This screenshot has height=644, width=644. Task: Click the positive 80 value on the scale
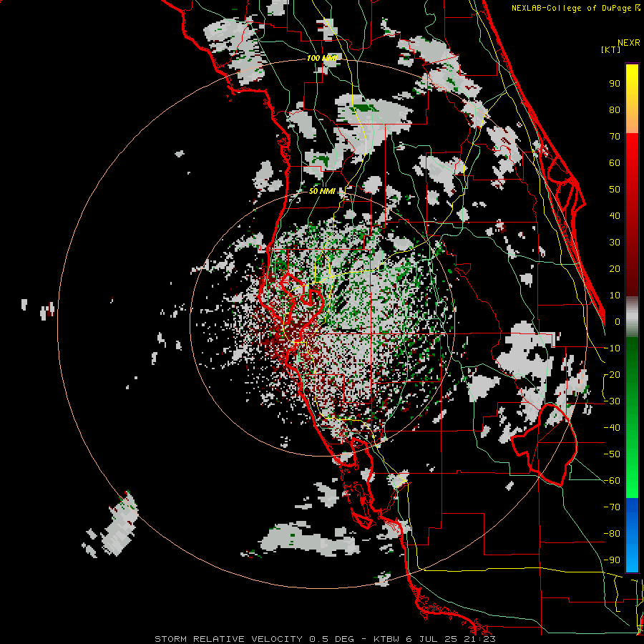[615, 109]
